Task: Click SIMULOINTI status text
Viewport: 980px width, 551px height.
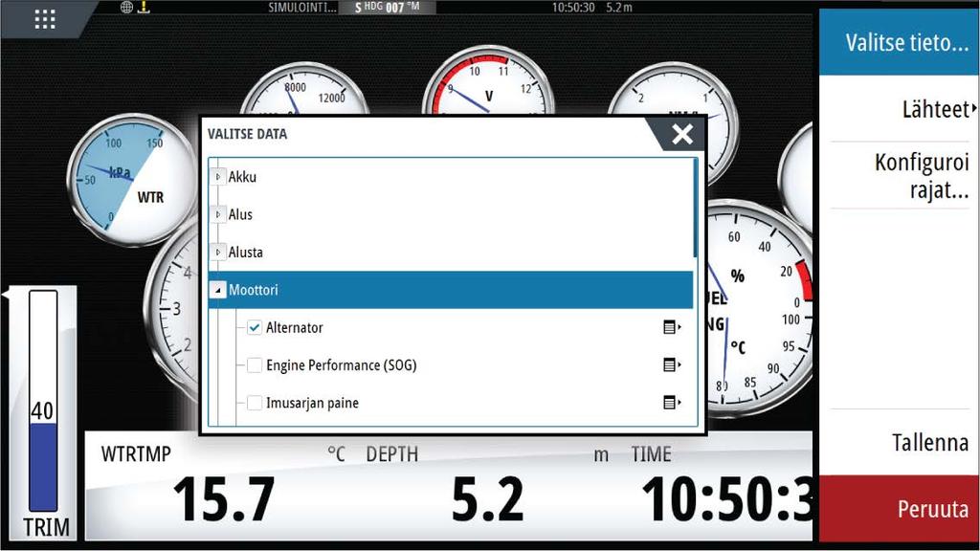Action: (301, 8)
